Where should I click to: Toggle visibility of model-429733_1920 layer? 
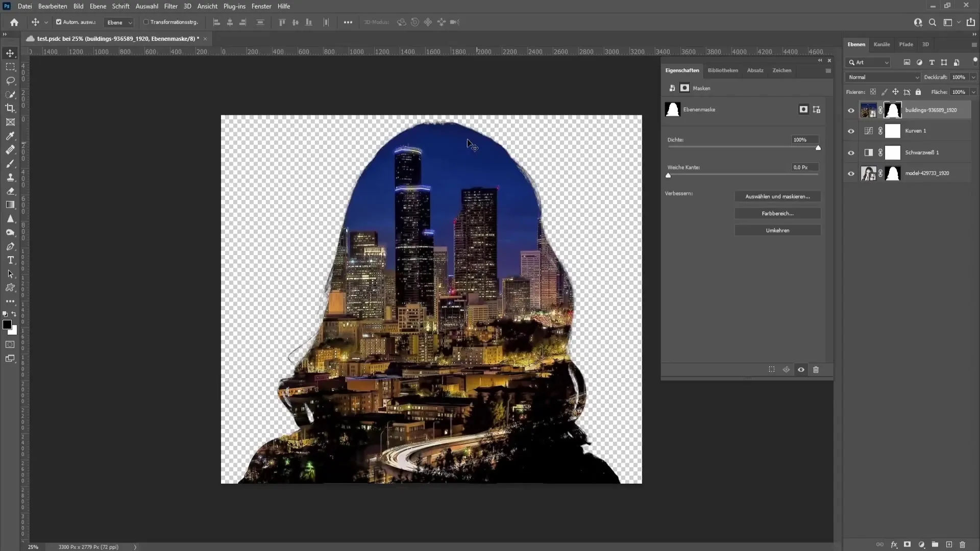[x=851, y=173]
